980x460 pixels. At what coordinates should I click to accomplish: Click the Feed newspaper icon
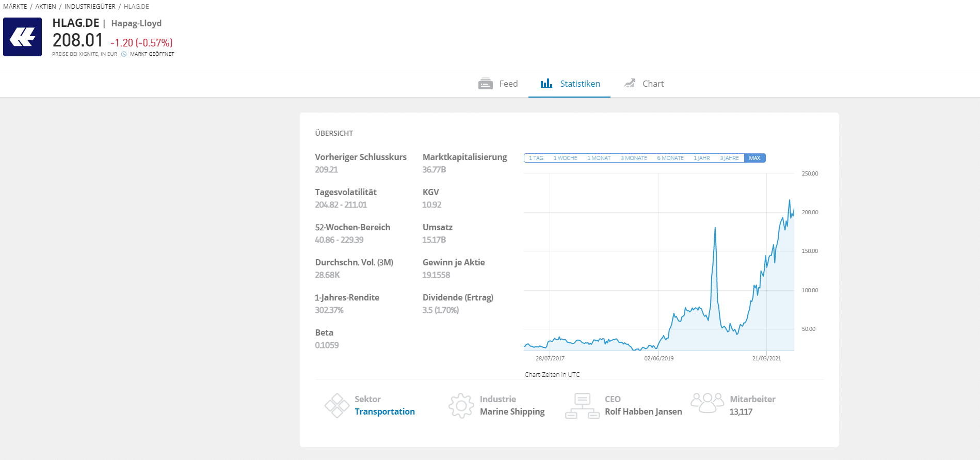point(486,84)
